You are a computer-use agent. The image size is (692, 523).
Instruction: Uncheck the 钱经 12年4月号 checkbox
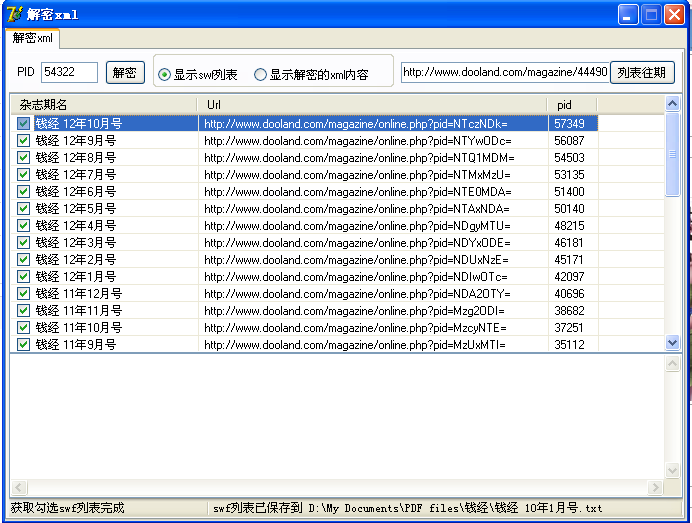tap(23, 226)
